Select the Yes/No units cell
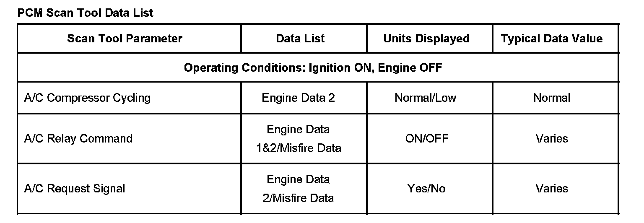The width and height of the screenshot is (644, 223). coord(426,189)
